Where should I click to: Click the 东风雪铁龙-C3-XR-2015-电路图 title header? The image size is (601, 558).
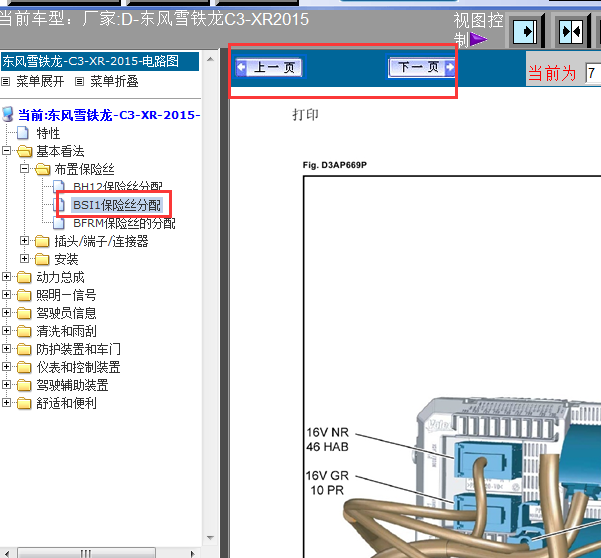pos(100,61)
